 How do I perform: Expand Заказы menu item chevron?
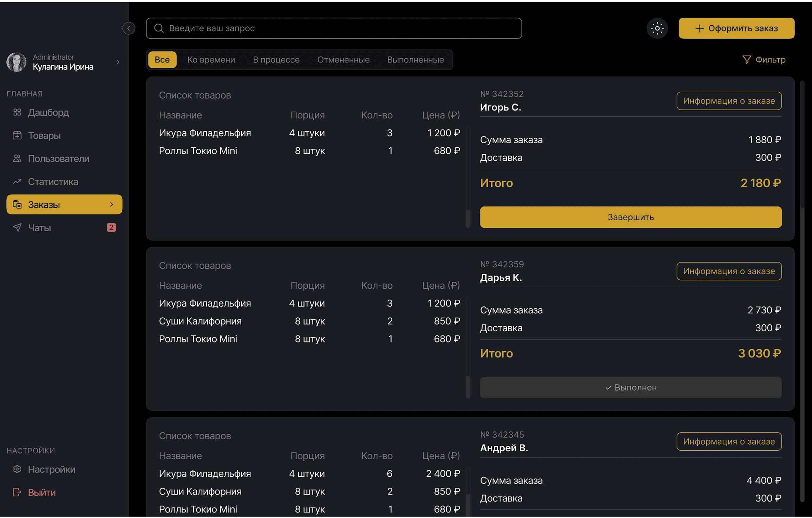112,204
